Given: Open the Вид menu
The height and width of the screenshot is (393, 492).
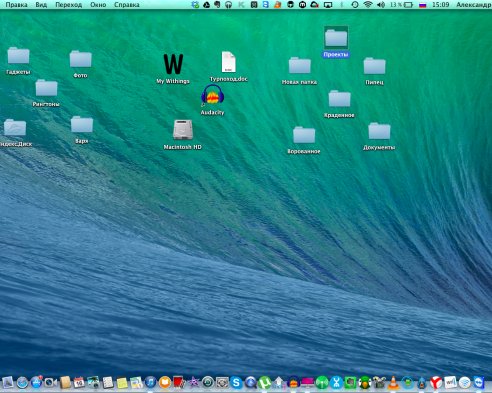Looking at the screenshot, I should [41, 5].
